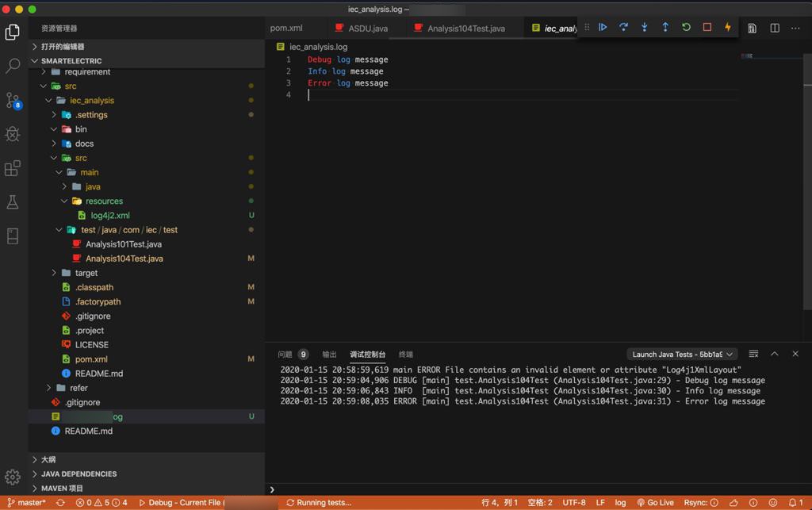Screen dimensions: 812x510
Task: Clear the debug console output
Action: click(x=753, y=354)
